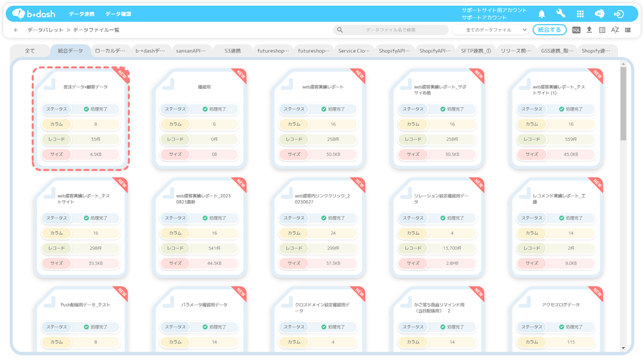The image size is (644, 362).
Task: Open レコメンド実績レポート_工藤 card
Action: 556,227
